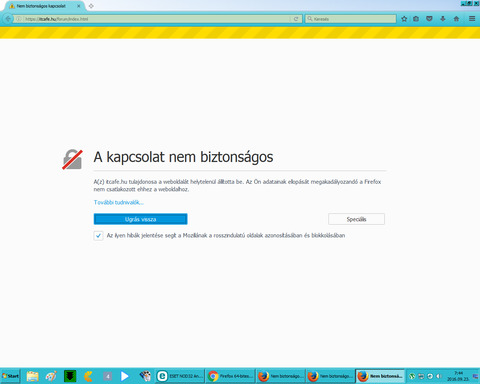
Task: Launch the Paint palette taskbar icon
Action: [x=51, y=376]
